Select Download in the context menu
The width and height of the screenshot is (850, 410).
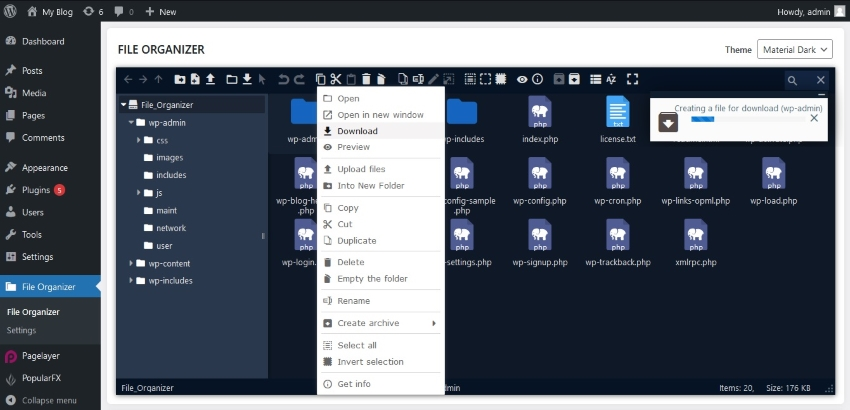tap(381, 131)
